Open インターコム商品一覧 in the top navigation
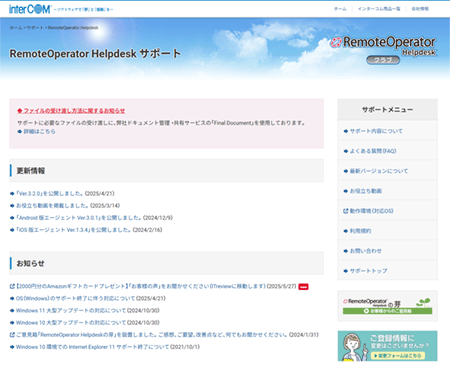 click(x=379, y=9)
